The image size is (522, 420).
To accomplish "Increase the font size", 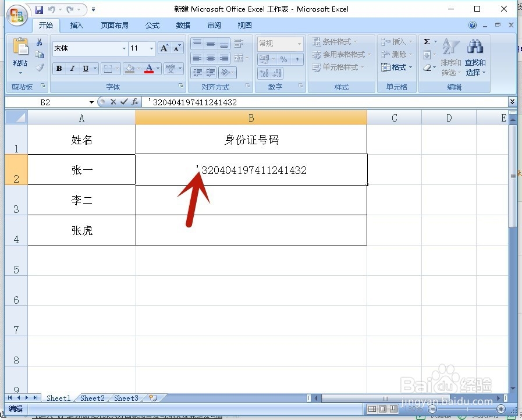I will (164, 48).
